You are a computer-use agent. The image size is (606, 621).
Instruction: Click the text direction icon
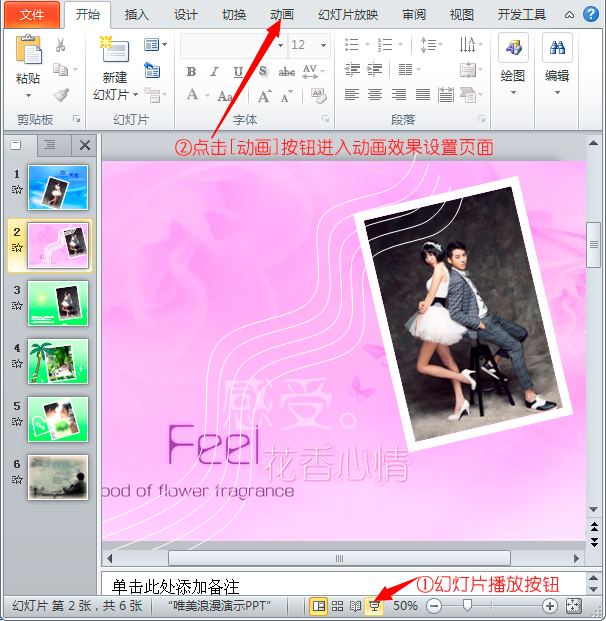tap(467, 44)
